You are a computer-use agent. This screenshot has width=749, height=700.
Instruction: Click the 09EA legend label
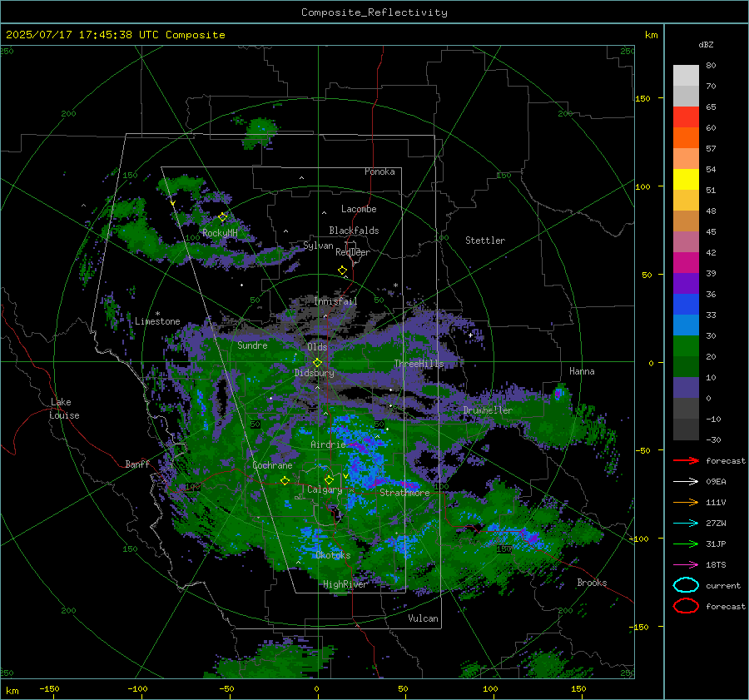(x=716, y=482)
